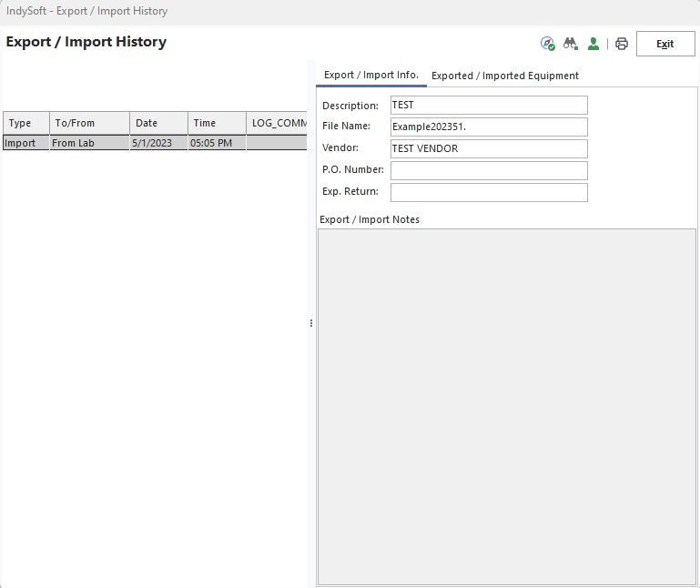
Task: Click the vertical splitter grip dots
Action: point(311,323)
